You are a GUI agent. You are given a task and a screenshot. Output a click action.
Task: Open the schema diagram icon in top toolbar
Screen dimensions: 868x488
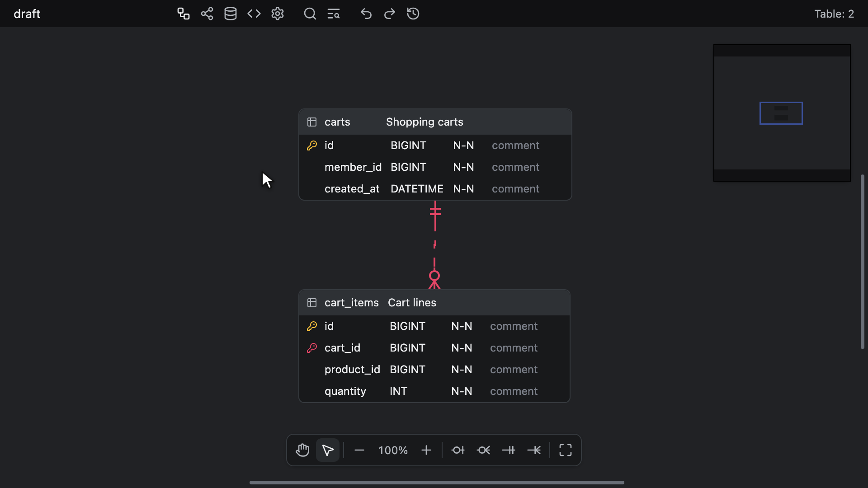(x=183, y=14)
